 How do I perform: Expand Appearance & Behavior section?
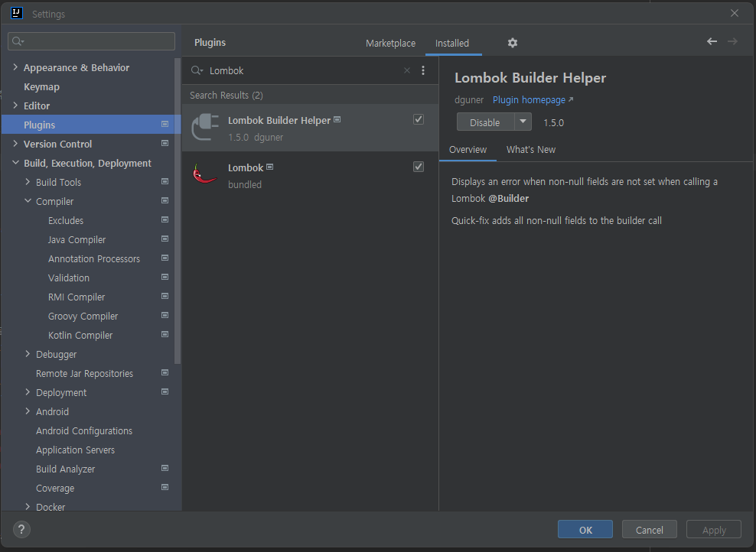15,67
